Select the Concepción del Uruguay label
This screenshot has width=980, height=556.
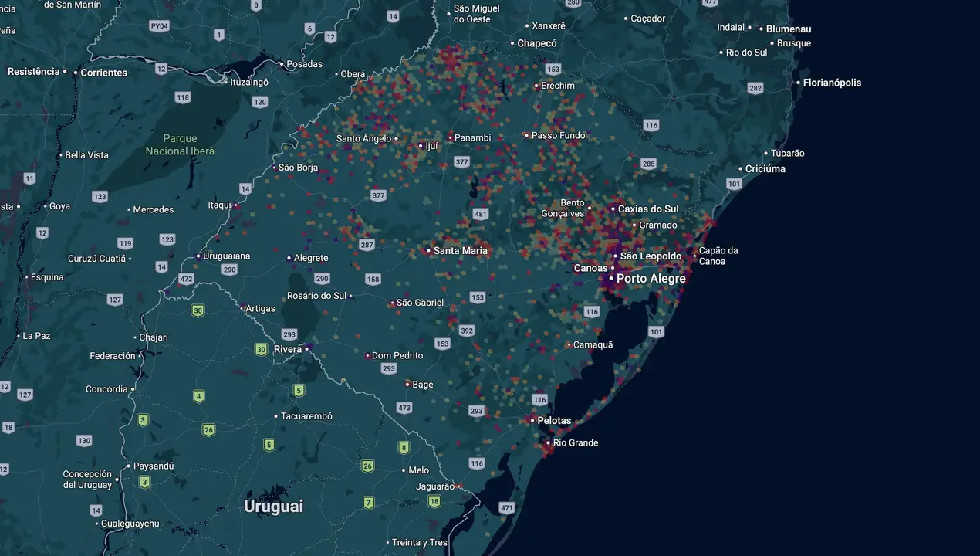pos(87,480)
